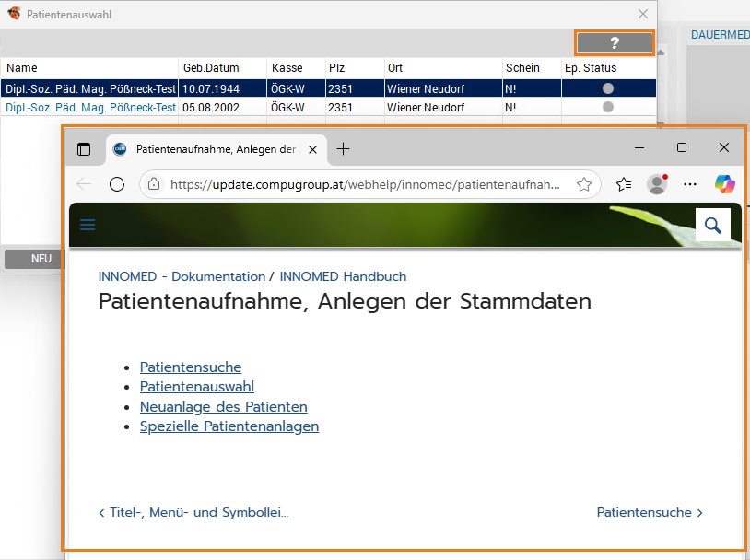Follow the INNOMED Handbuch breadcrumb link
Viewport: 750px width, 560px height.
pos(343,276)
